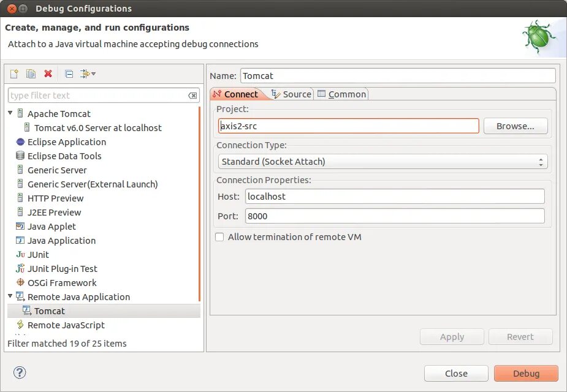Select the Eclipse Application sphere icon
The width and height of the screenshot is (567, 392).
[x=20, y=142]
